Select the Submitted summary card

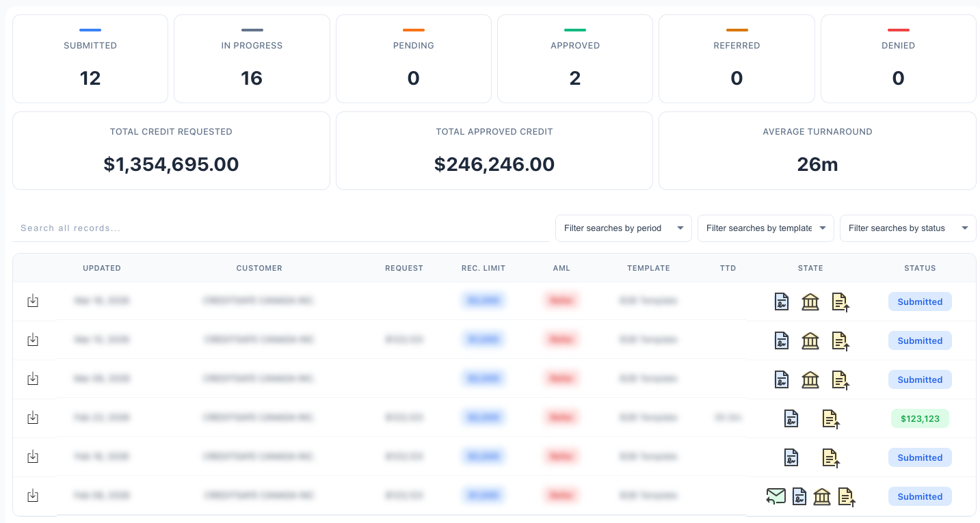pyautogui.click(x=90, y=59)
